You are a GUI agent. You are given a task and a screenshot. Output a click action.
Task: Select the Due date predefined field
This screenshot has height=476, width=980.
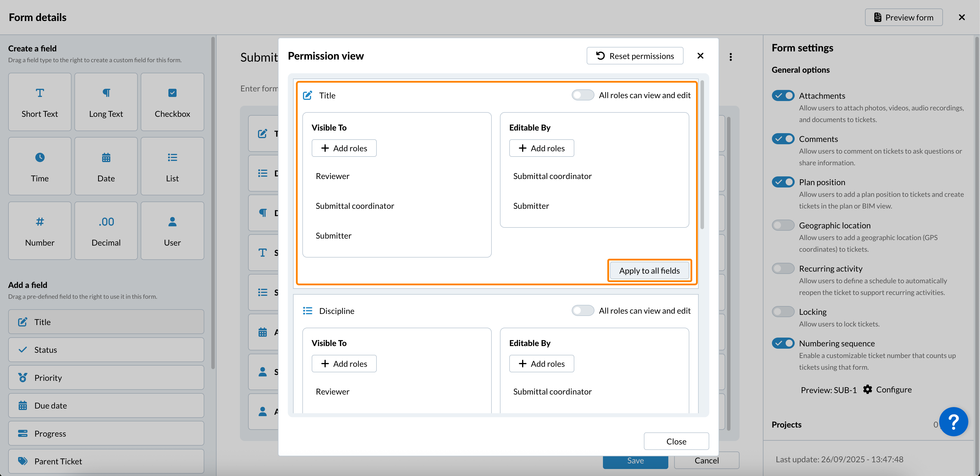[x=106, y=405]
